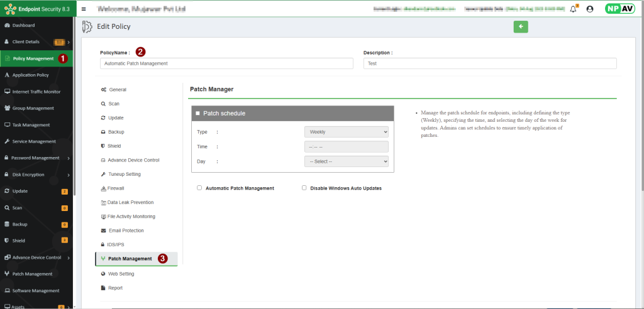Click the green back arrow button
The image size is (644, 309).
(521, 26)
